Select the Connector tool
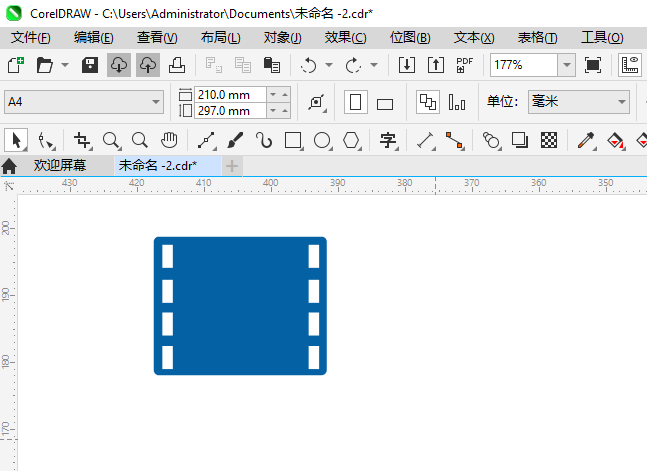This screenshot has width=647, height=471. click(x=454, y=140)
